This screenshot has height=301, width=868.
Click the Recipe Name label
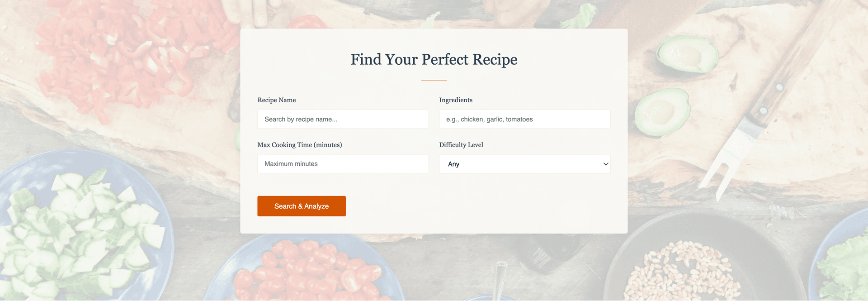(276, 100)
